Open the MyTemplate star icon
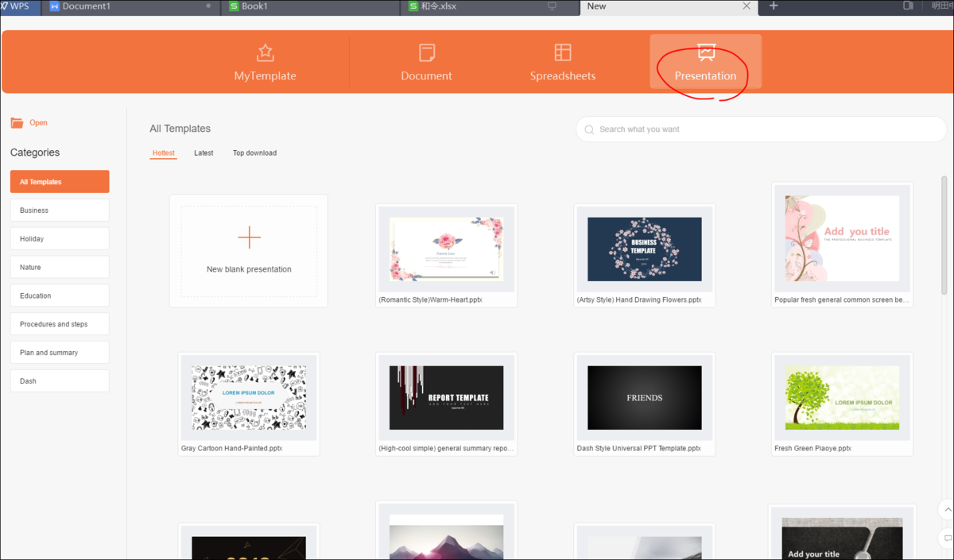The image size is (954, 560). click(266, 53)
